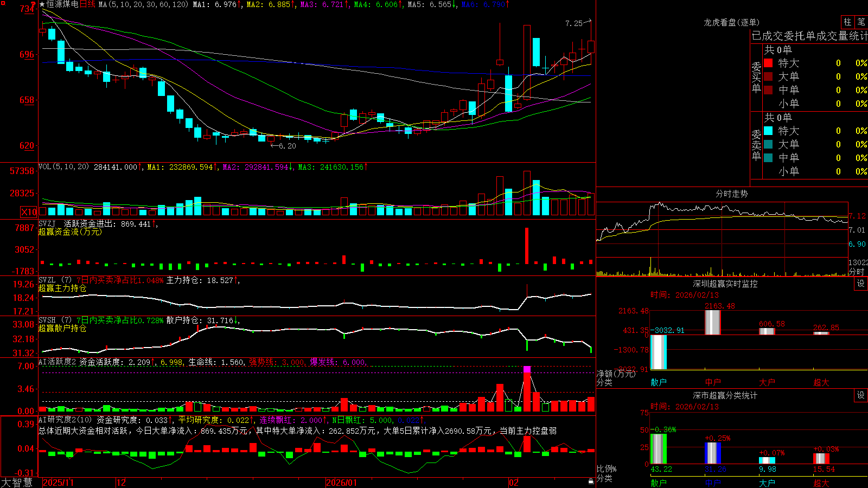Viewport: 868px width, 488px height.
Task: Click red swatch for buy 特大 orders
Action: tap(768, 63)
